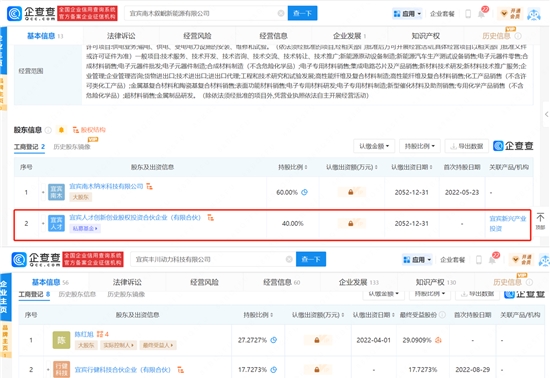Click the info icon next to 股东信息
The height and width of the screenshot is (378, 550).
[48, 130]
